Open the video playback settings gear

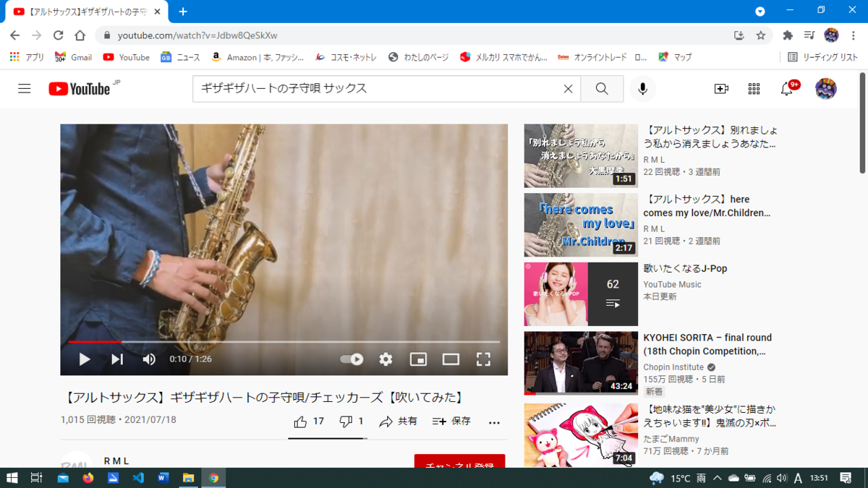pos(386,359)
